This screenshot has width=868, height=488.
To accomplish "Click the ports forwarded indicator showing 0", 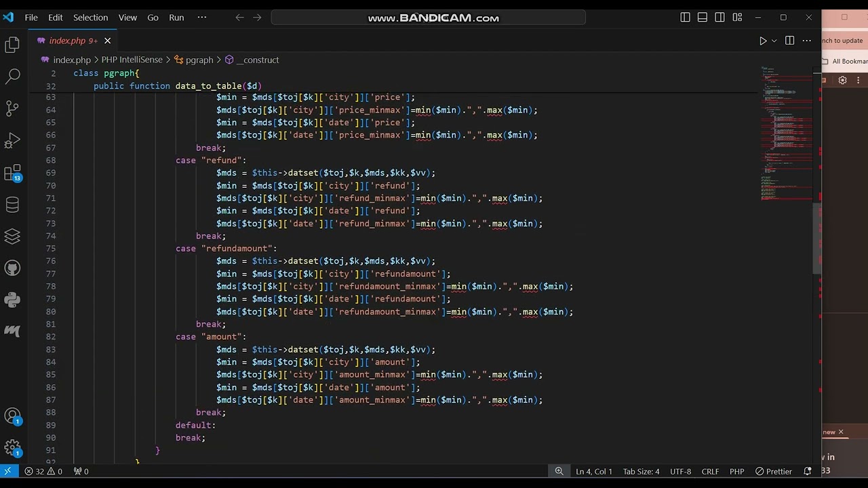I will click(x=81, y=471).
